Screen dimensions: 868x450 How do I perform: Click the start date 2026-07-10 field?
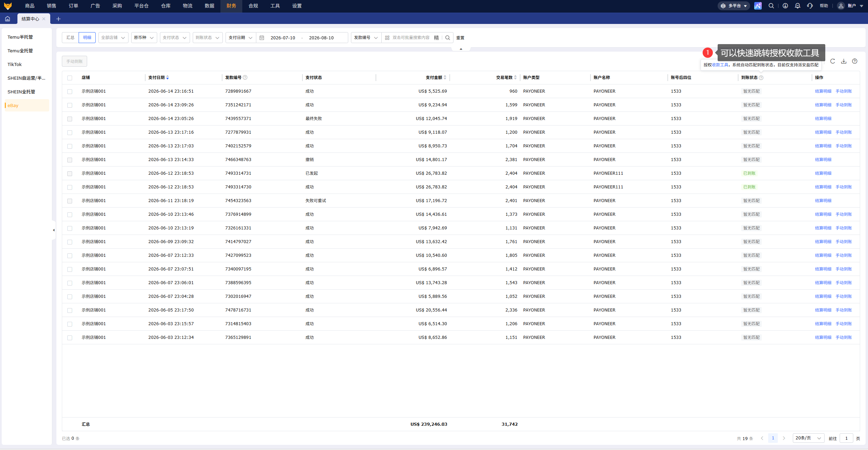pos(283,38)
